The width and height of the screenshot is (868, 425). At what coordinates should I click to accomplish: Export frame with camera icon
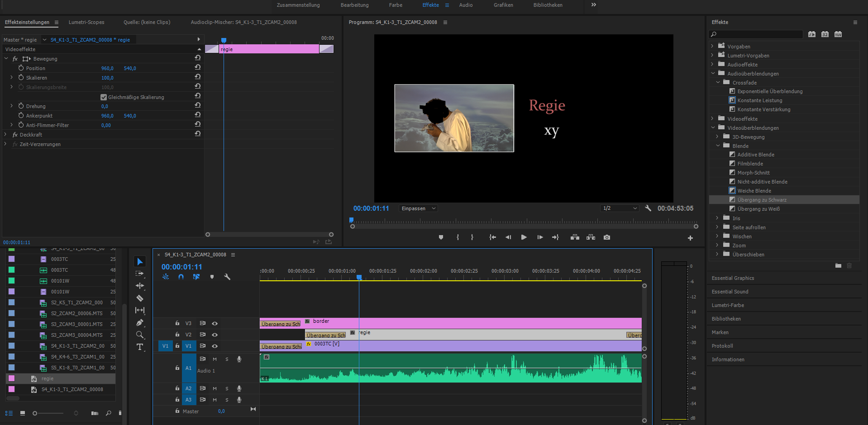click(x=607, y=237)
